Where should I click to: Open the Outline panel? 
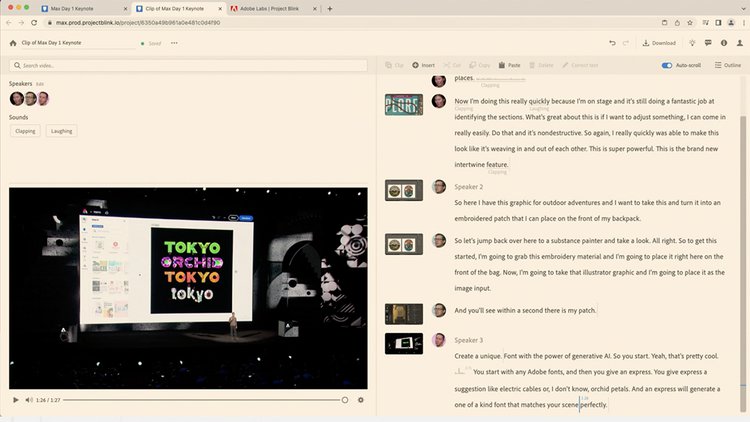coord(728,65)
